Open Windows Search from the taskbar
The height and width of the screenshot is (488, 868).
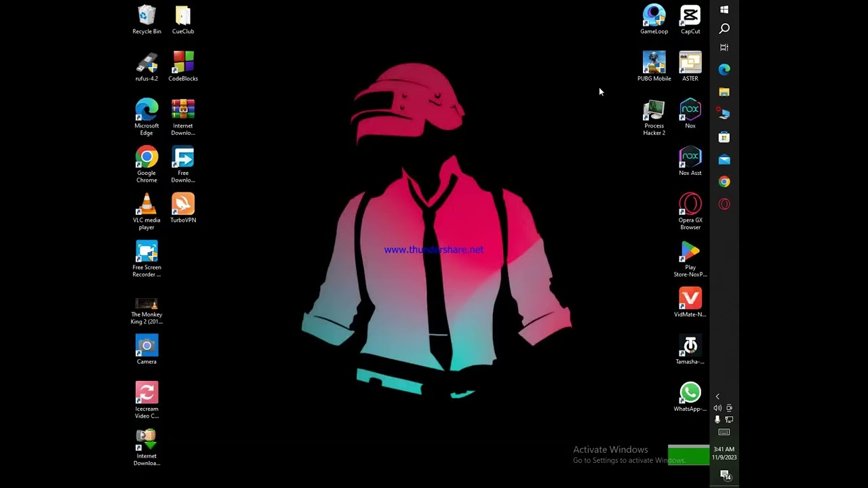tap(724, 28)
